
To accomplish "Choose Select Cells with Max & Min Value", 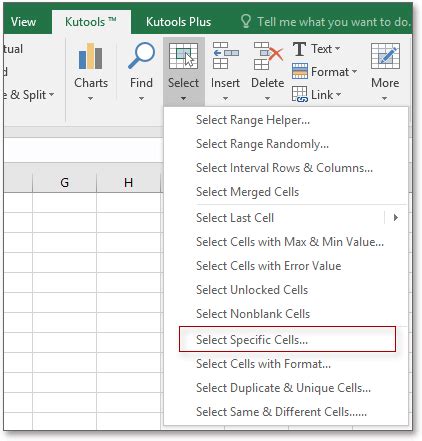I will 286,242.
